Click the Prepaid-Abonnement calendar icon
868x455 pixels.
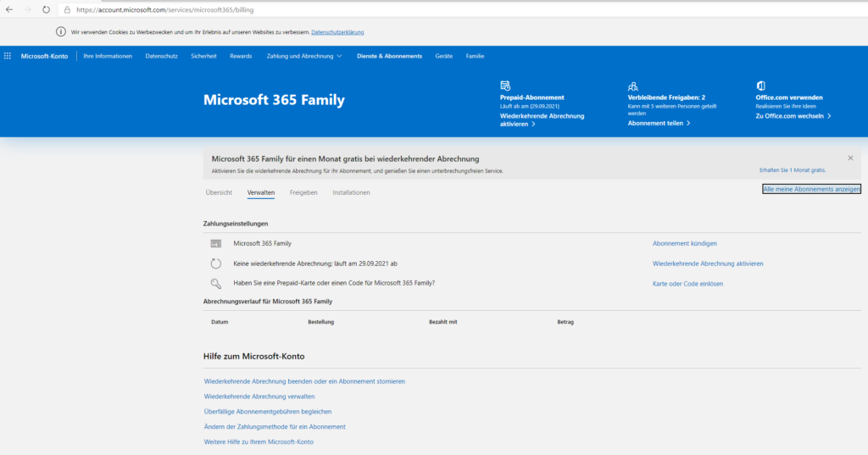pyautogui.click(x=505, y=86)
